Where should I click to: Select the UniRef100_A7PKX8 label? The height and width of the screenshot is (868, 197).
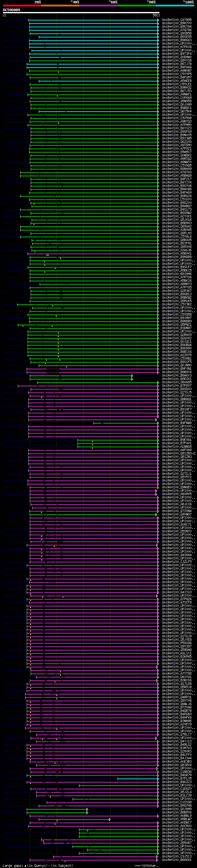177,47
